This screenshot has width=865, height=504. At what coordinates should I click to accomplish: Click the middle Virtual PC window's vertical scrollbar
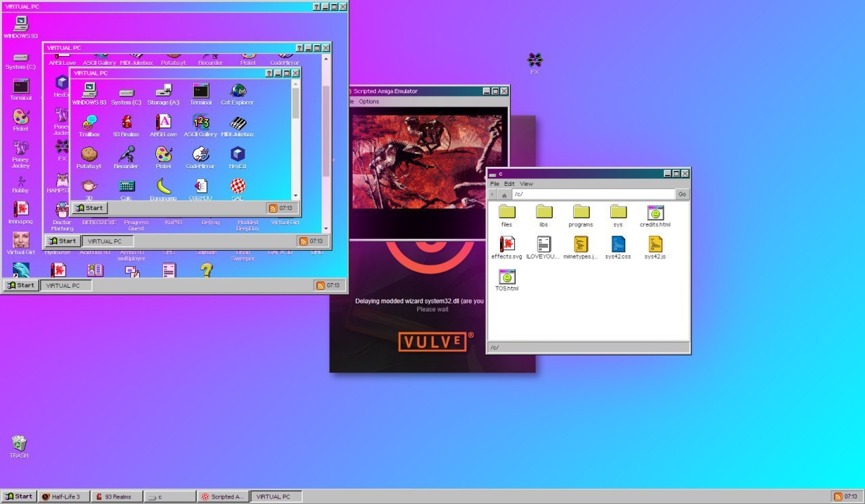pos(326,143)
